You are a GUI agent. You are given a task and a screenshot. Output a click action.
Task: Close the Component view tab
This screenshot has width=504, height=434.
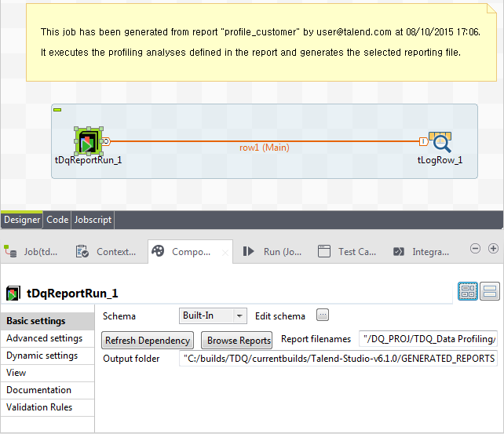pyautogui.click(x=225, y=253)
